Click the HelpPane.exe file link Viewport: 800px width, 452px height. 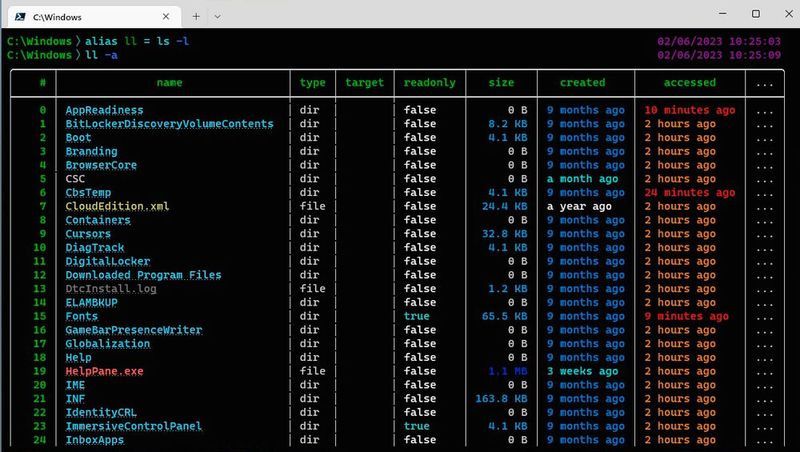[x=104, y=371]
